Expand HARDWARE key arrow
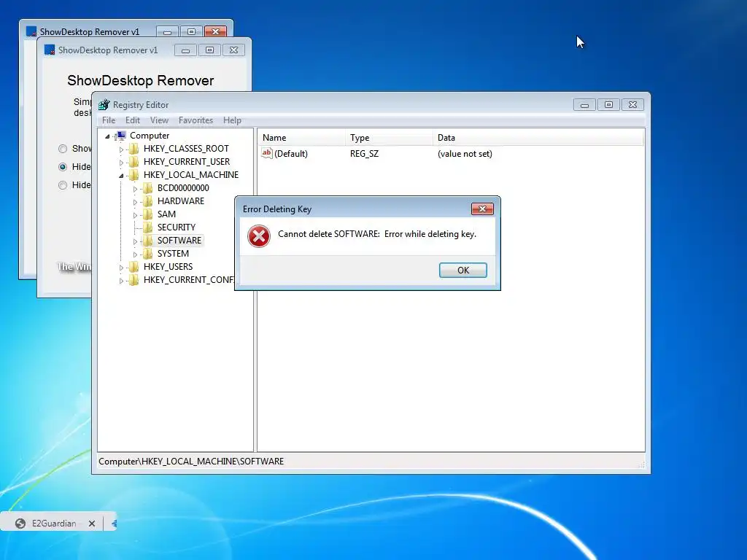This screenshot has width=747, height=560. coord(135,202)
